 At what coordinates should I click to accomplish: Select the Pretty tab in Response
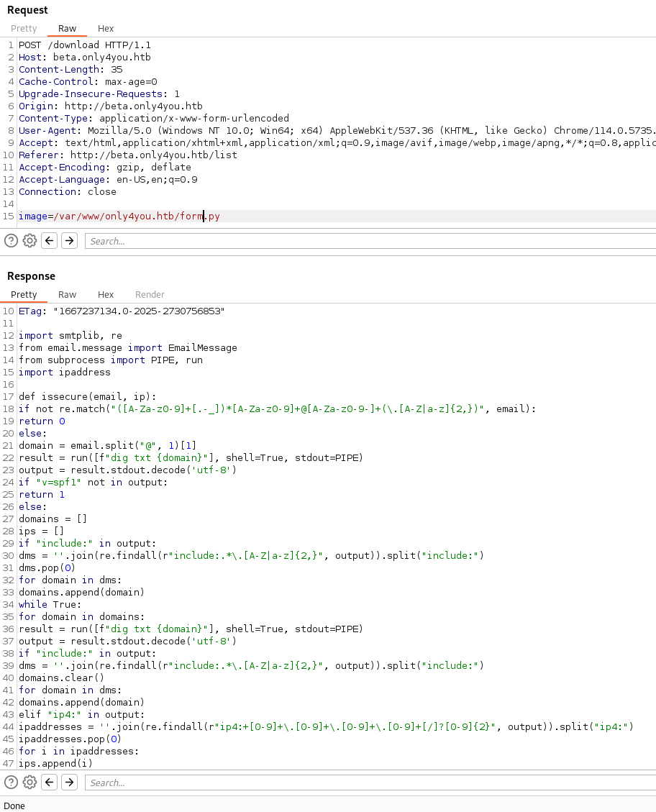24,295
